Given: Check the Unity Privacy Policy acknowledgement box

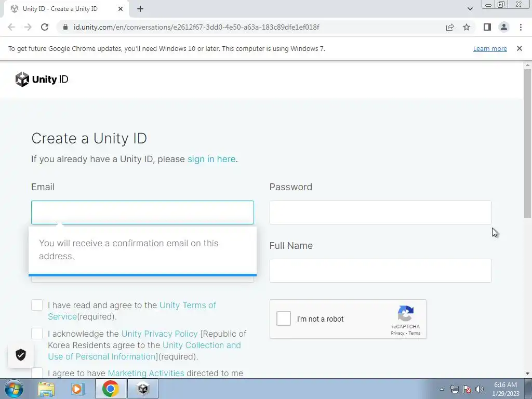Looking at the screenshot, I should pos(37,334).
